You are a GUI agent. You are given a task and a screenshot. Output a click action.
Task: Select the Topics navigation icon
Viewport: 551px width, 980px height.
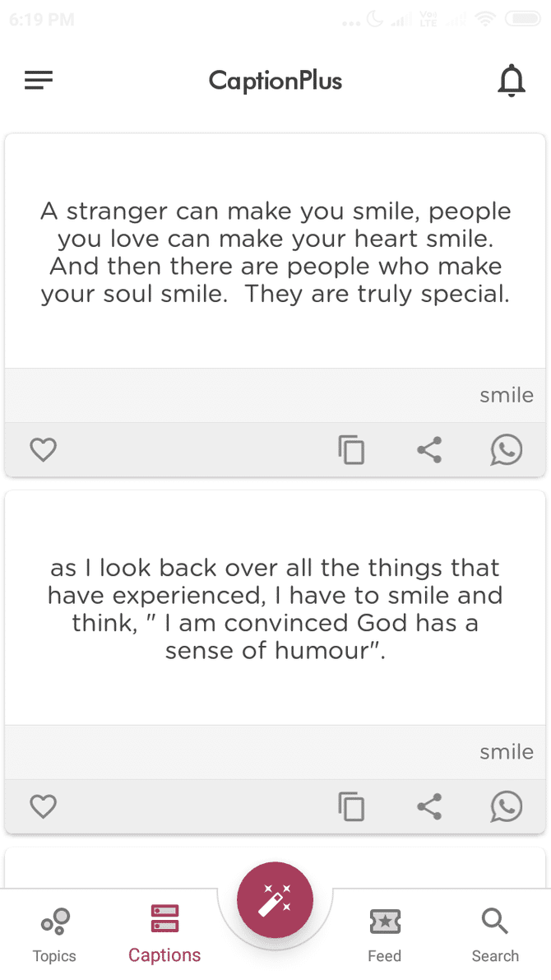tap(53, 921)
